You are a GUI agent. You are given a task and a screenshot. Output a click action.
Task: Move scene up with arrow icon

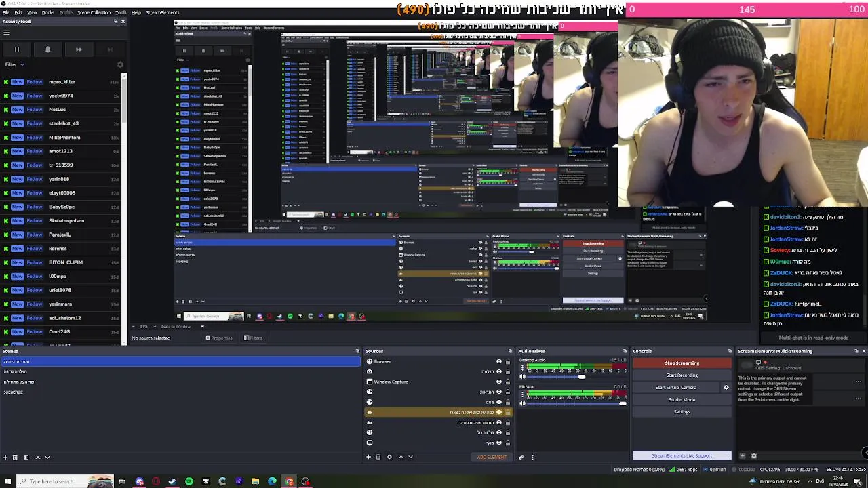37,457
